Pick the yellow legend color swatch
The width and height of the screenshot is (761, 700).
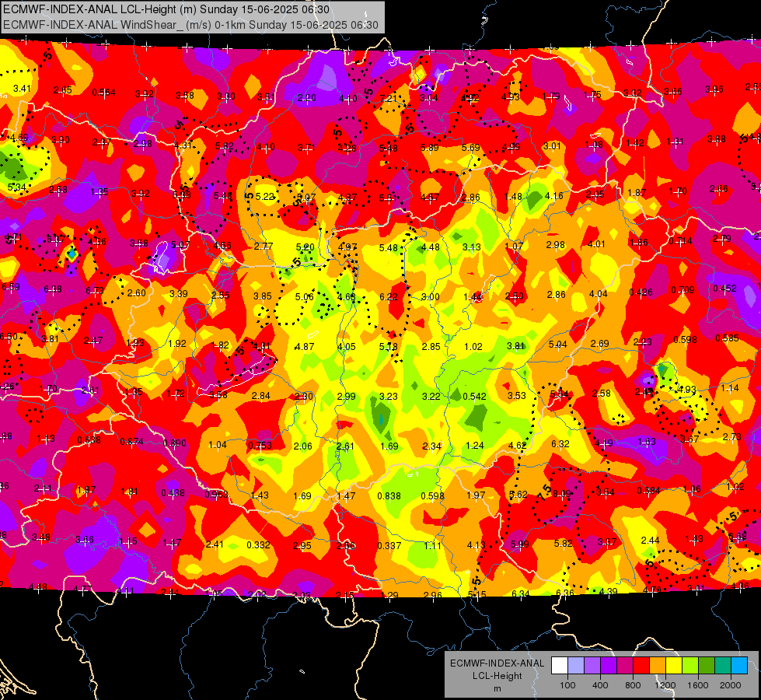point(674,666)
